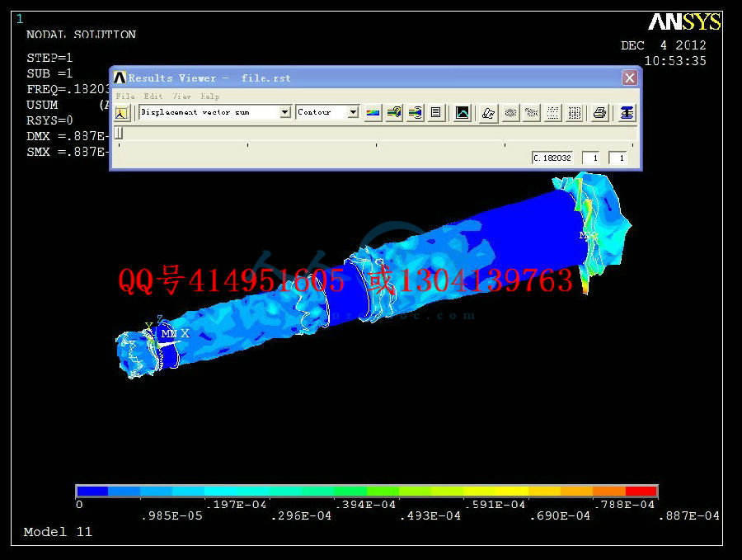Click the rightmost blue stacked-bars toolbar icon
Viewport: 742px width, 560px height.
click(x=627, y=113)
